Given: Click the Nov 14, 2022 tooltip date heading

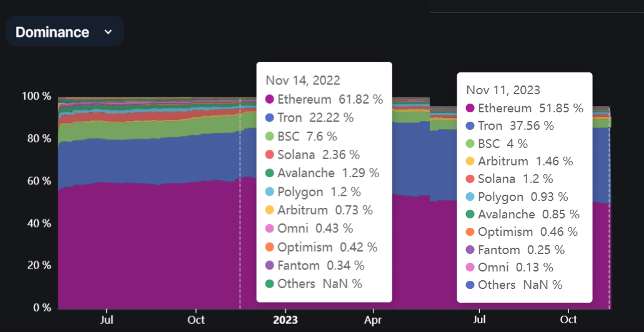Looking at the screenshot, I should (303, 80).
